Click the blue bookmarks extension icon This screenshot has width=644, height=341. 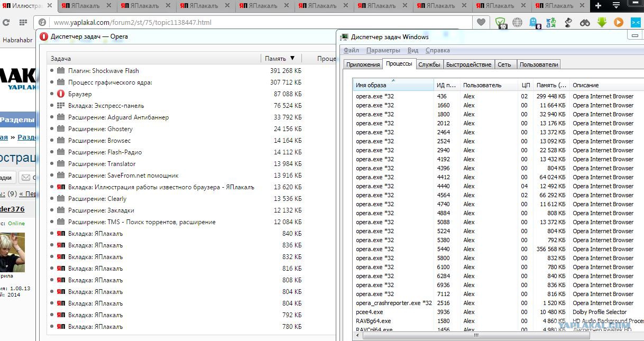point(636,22)
